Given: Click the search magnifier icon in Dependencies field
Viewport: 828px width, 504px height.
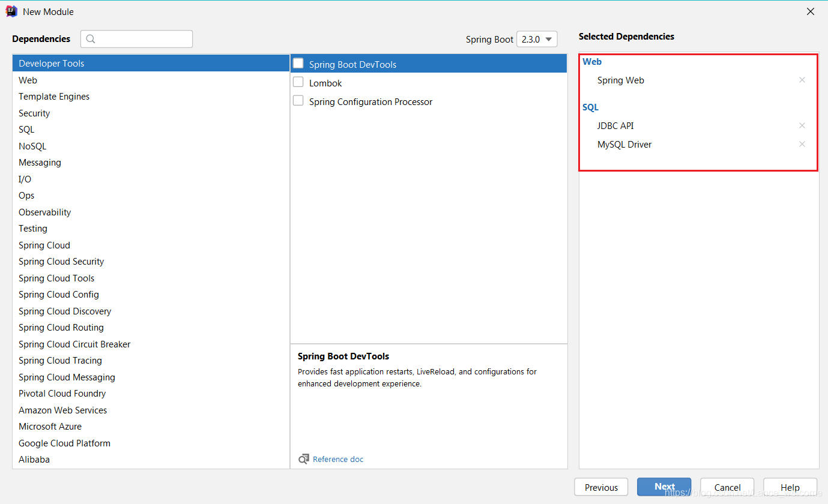Looking at the screenshot, I should [91, 39].
